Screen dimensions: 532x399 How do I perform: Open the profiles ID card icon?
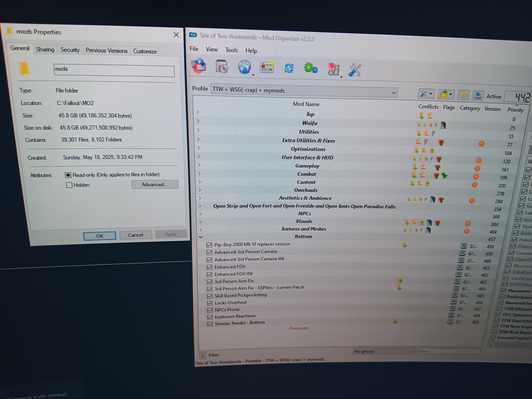point(267,67)
